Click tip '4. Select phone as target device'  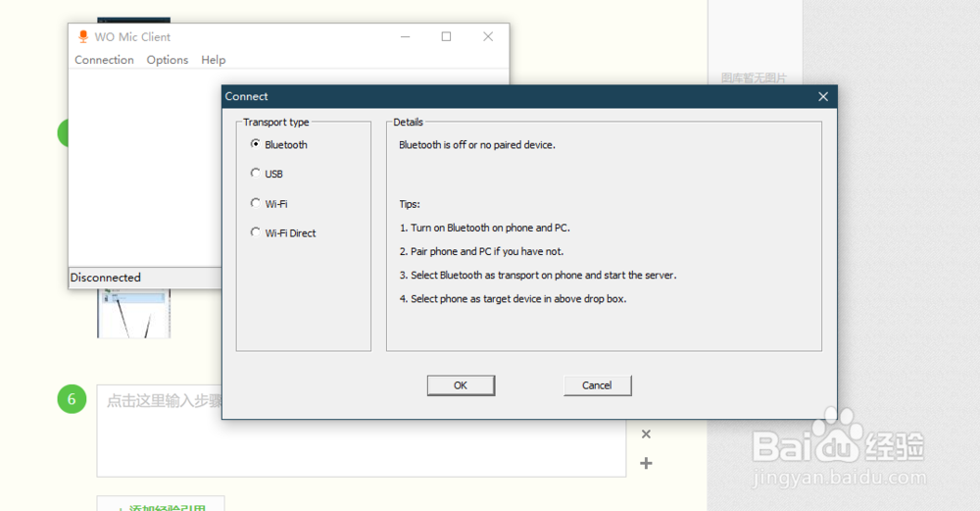513,299
